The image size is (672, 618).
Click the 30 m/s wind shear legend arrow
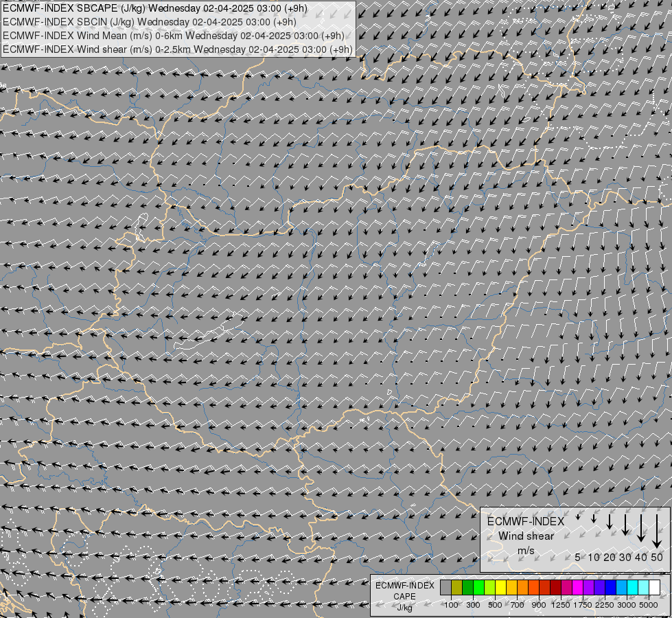(625, 525)
